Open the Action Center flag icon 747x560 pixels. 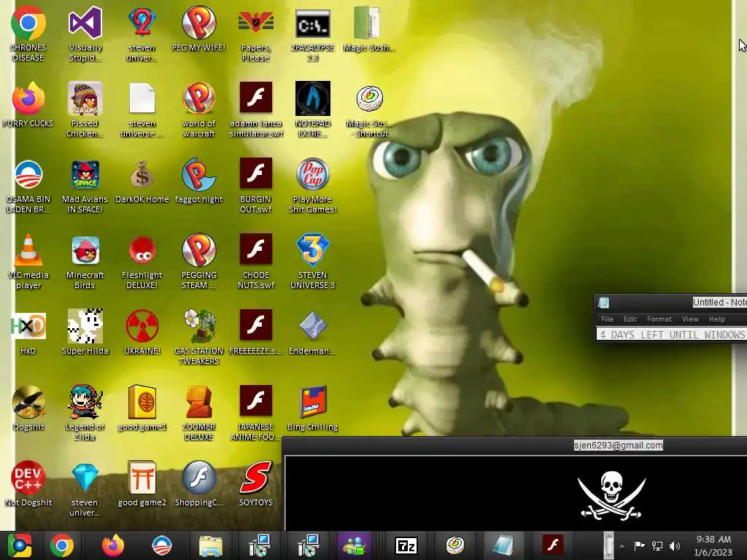click(x=639, y=545)
